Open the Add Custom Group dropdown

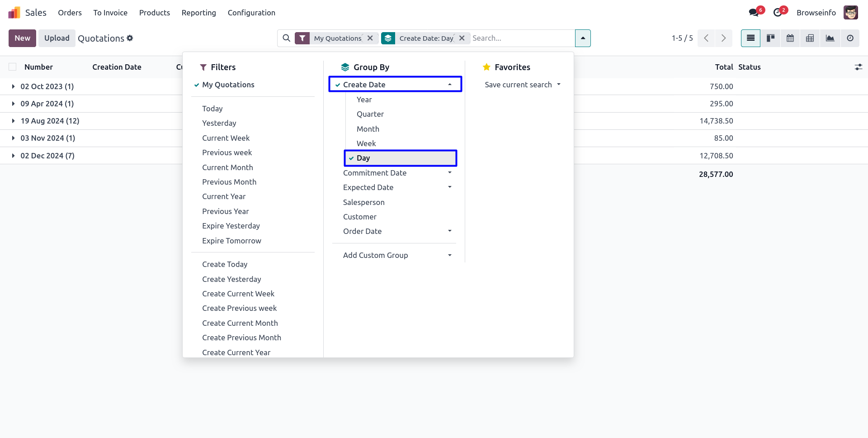click(397, 255)
